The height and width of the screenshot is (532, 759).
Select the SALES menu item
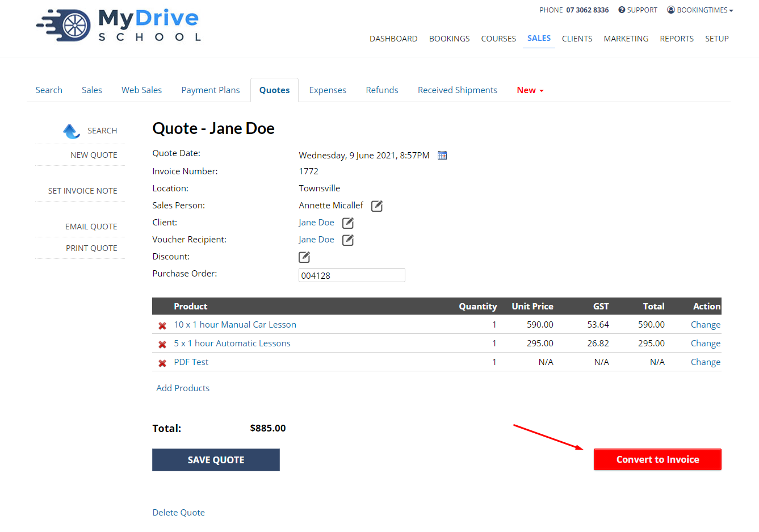[x=539, y=38]
